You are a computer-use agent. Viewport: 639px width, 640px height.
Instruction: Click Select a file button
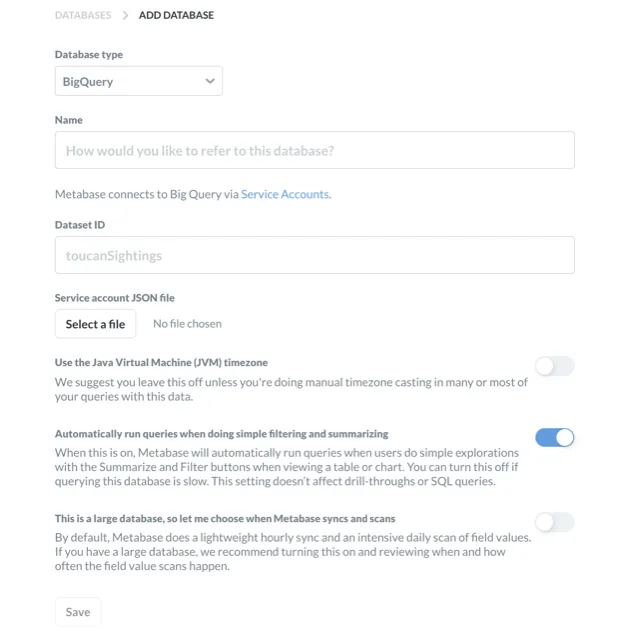(95, 324)
